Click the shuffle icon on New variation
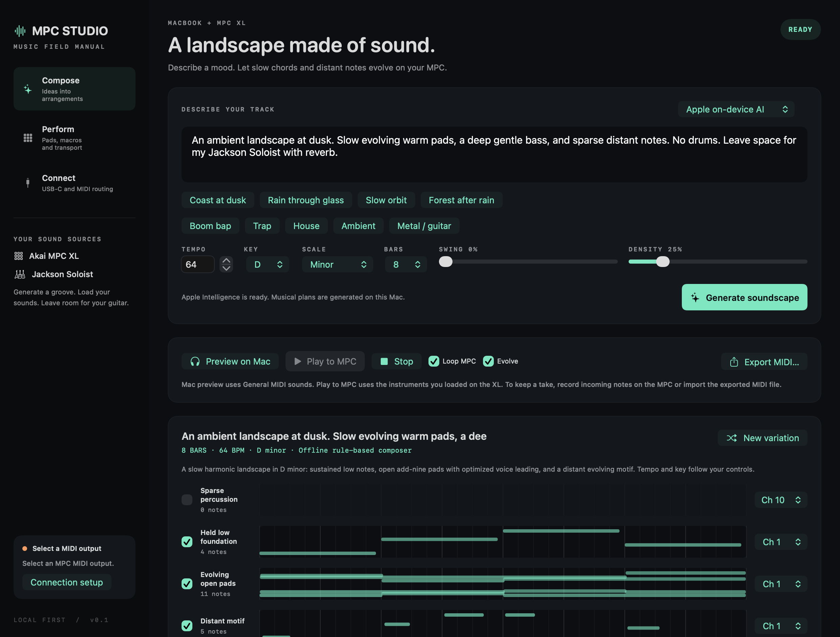Screen dimensions: 840x637 tap(732, 438)
